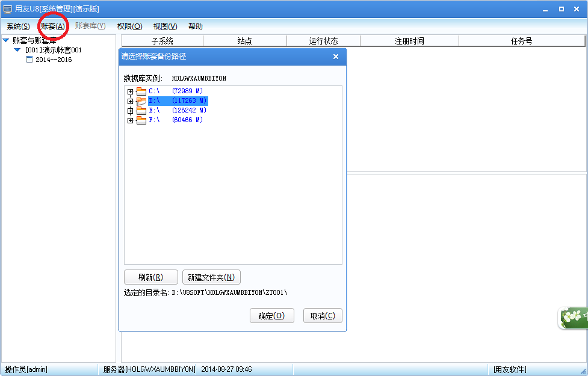The height and width of the screenshot is (376, 588).
Task: Click the E:\ drive folder icon
Action: tap(141, 111)
